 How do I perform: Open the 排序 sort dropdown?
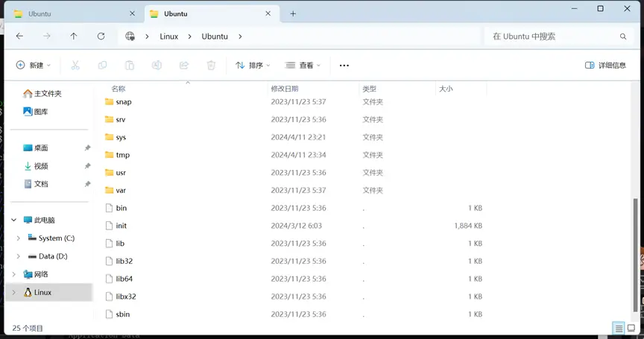click(253, 66)
